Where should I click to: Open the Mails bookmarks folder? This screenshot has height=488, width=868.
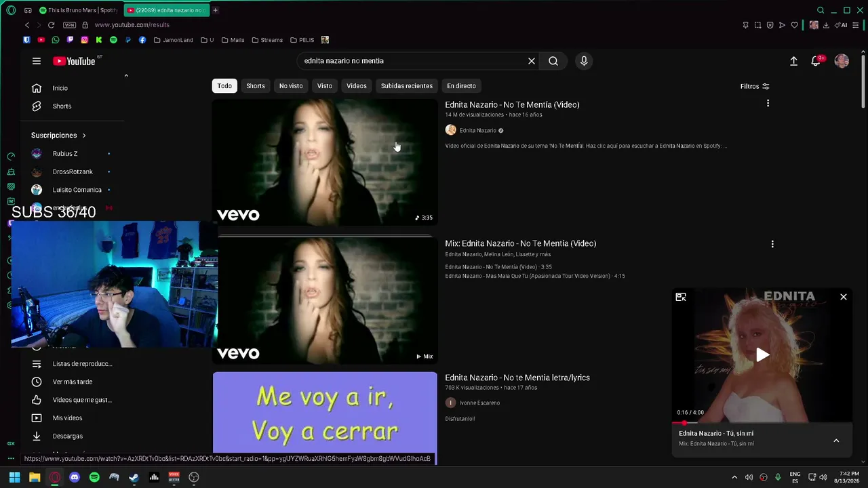coord(233,40)
